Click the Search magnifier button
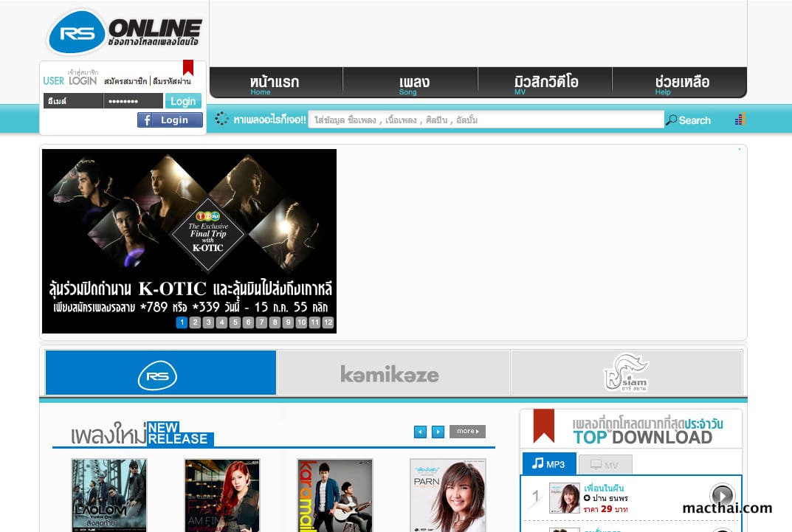The width and height of the screenshot is (792, 532). tap(688, 120)
